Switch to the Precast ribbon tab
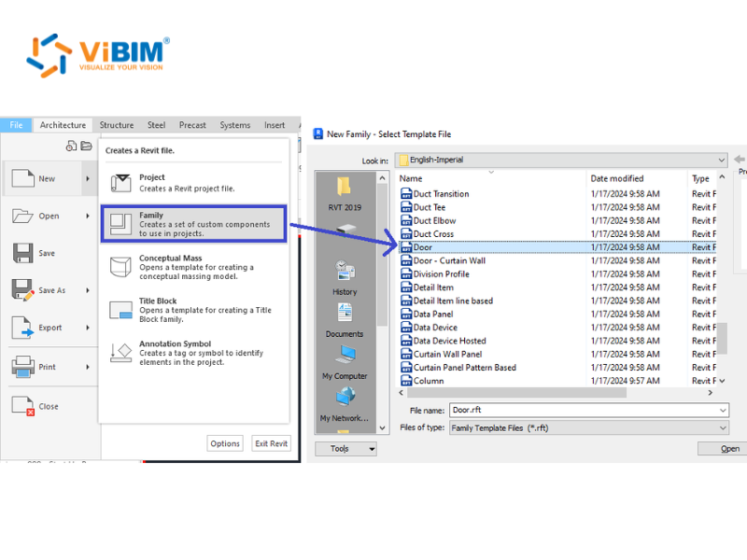Image resolution: width=747 pixels, height=560 pixels. click(192, 125)
